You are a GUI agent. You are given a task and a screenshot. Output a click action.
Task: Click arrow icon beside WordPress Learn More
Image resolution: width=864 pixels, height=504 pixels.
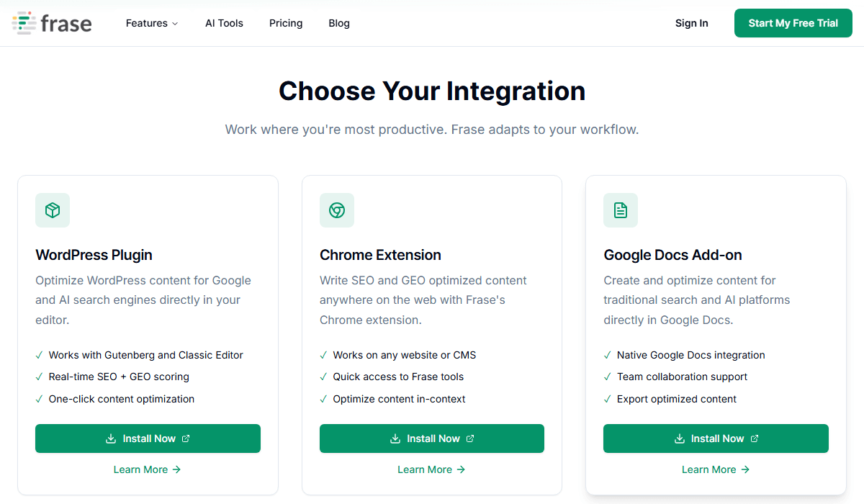176,469
